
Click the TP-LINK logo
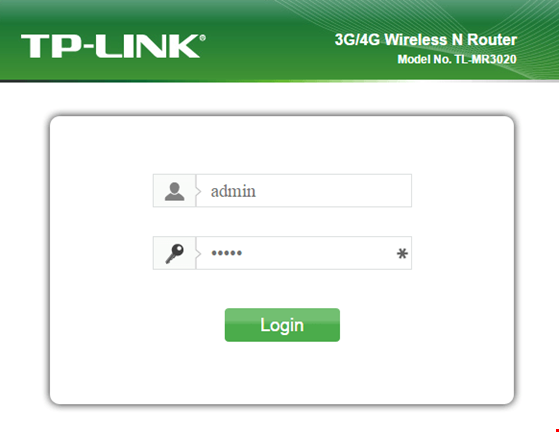(113, 46)
